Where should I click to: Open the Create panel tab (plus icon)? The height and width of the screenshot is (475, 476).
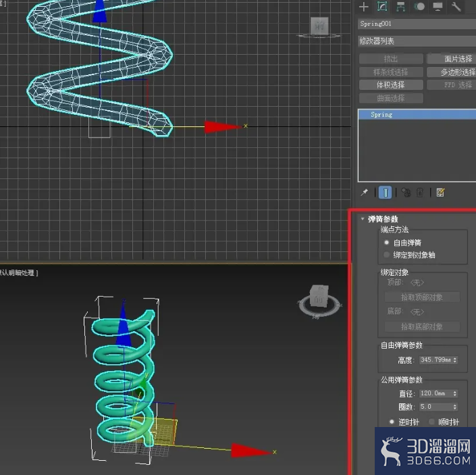tap(363, 6)
